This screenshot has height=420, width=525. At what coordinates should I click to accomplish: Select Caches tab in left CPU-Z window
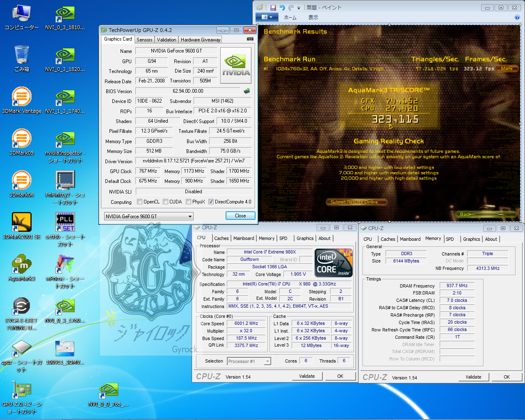pos(221,238)
